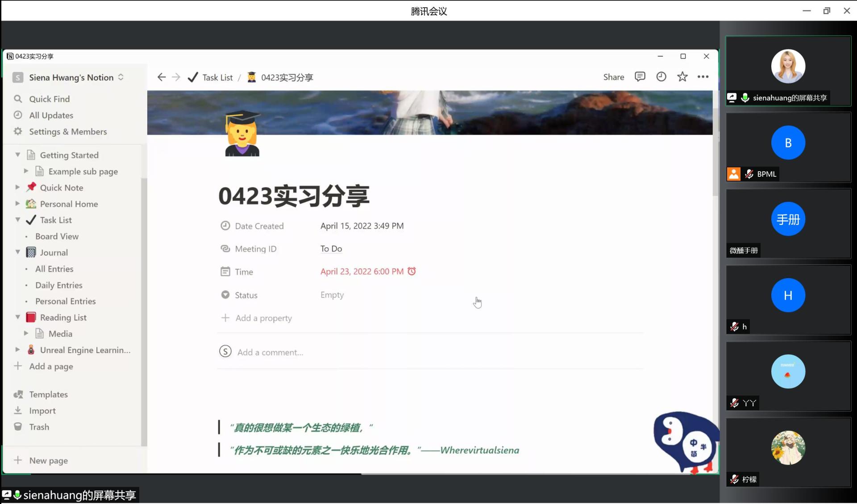857x504 pixels.
Task: Open Siena Hwang's Notion workspace switcher
Action: [x=71, y=77]
